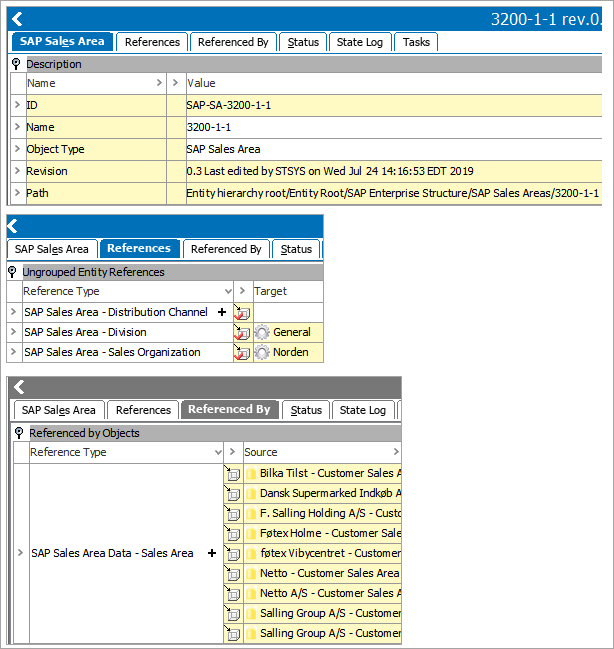Viewport: 614px width, 649px height.
Task: Open Reference Type dropdown in References panel
Action: [228, 291]
